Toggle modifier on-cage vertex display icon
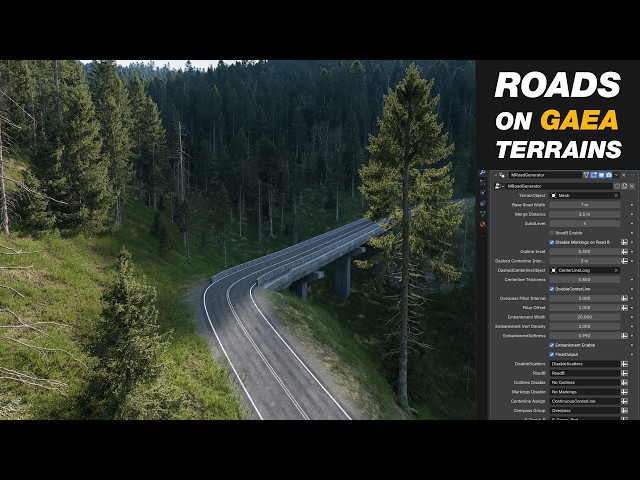Screen dimensions: 640x480 [586, 175]
